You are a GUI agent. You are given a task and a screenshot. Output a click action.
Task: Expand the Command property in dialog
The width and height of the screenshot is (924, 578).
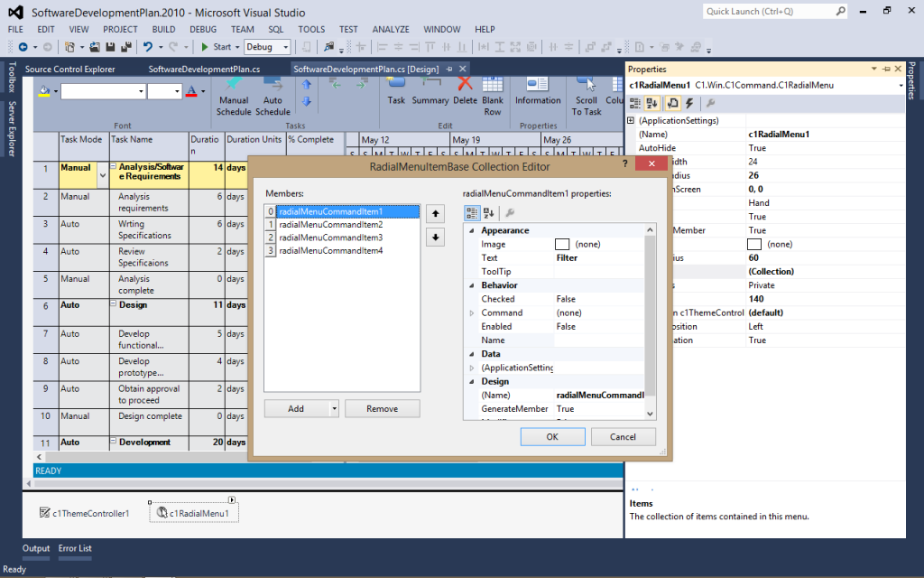pos(471,313)
